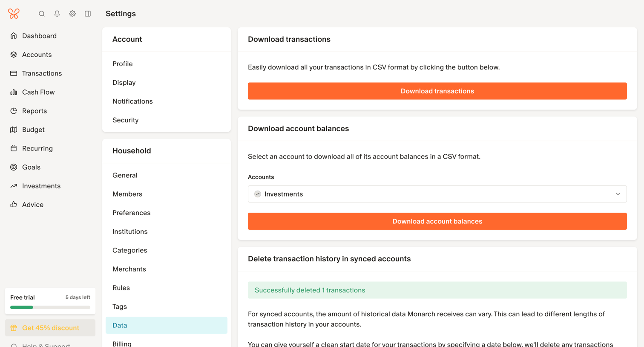Screen dimensions: 644x347
Task: Open Accounts page from sidebar
Action: [x=50, y=55]
